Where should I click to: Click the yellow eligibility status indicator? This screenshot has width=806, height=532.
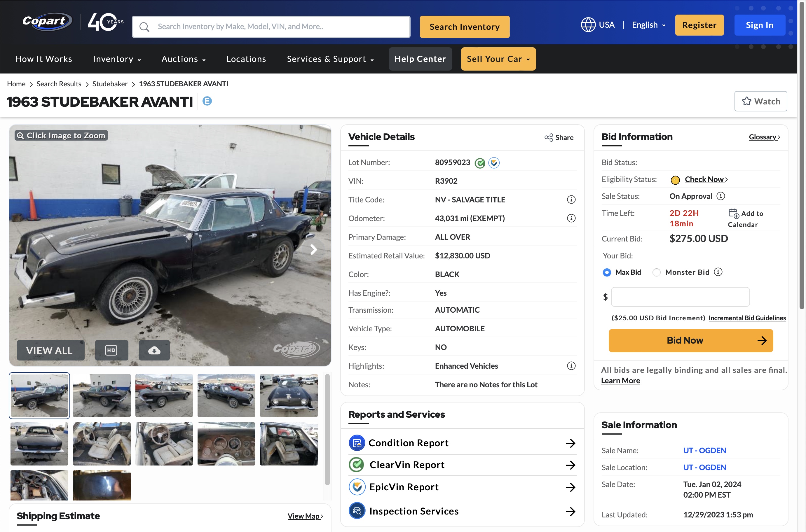[675, 180]
